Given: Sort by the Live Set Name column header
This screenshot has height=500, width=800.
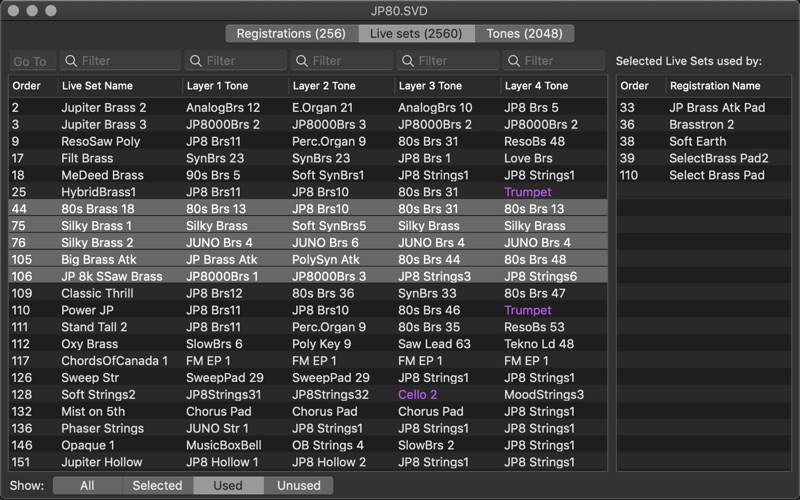Looking at the screenshot, I should pos(120,86).
